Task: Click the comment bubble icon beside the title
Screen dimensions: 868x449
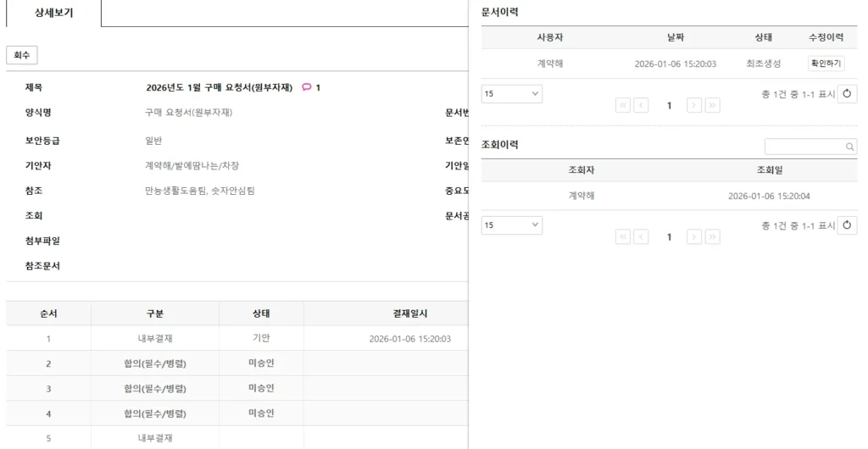Action: 306,87
